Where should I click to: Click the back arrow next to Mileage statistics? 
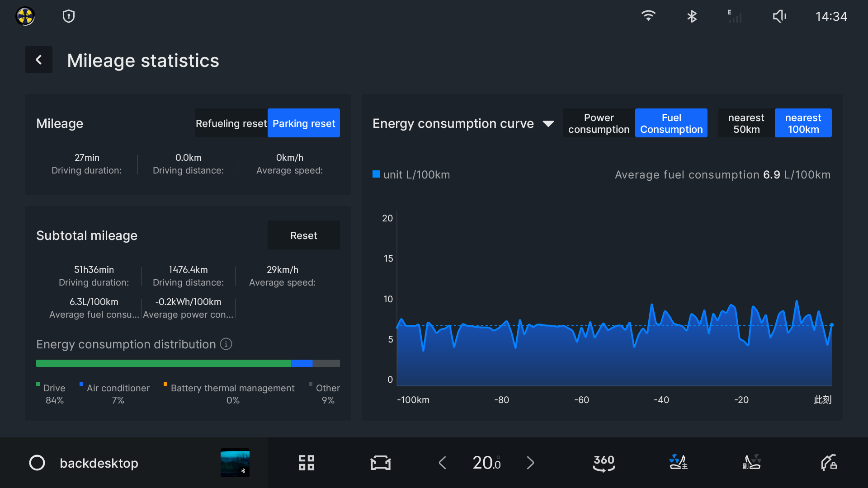point(39,60)
